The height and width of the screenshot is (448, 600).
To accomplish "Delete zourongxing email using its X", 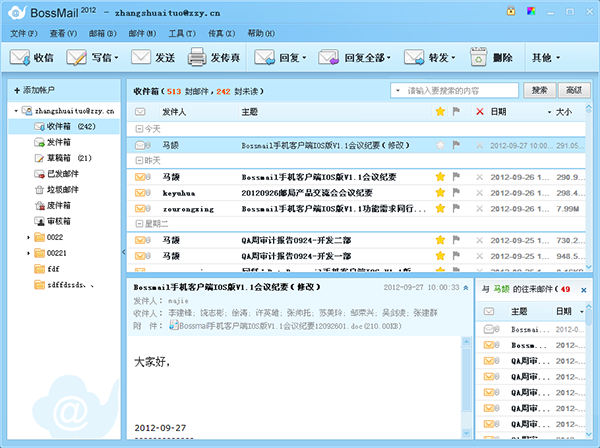I will (479, 209).
